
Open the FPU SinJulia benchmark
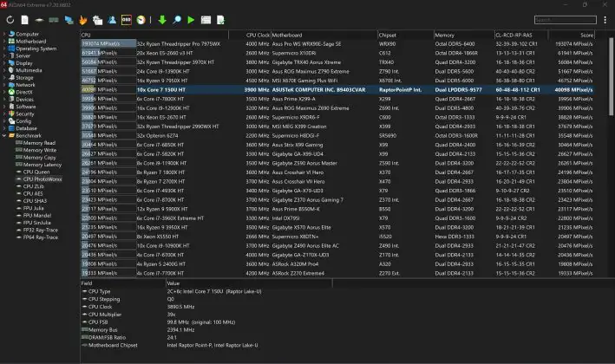tap(37, 223)
